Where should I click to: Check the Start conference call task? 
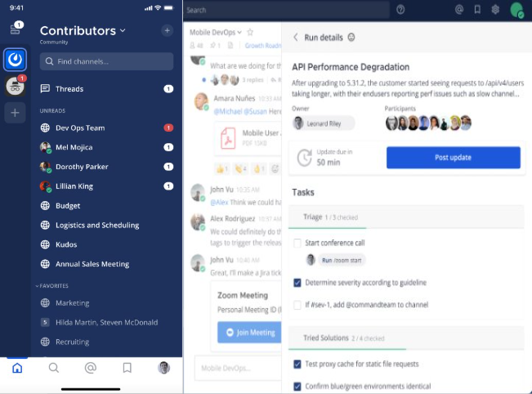(297, 243)
